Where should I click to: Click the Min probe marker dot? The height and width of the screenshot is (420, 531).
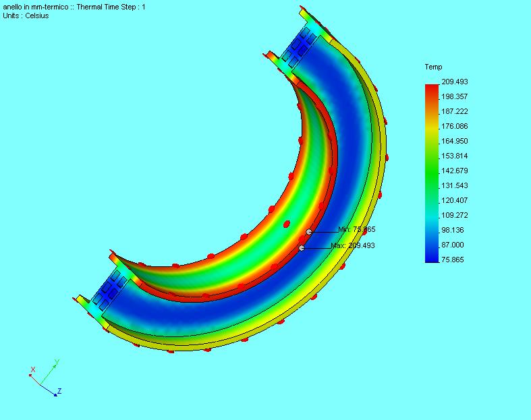pos(309,232)
